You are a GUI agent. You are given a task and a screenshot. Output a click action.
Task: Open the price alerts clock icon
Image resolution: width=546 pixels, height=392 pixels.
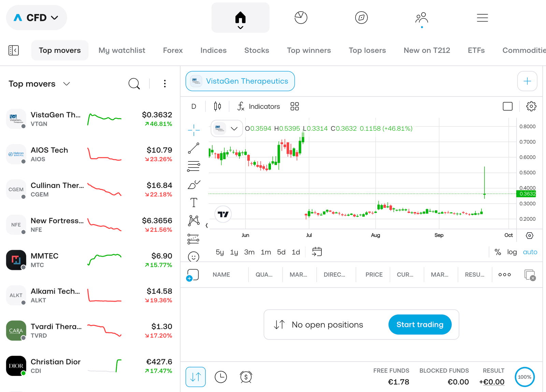[x=246, y=377]
